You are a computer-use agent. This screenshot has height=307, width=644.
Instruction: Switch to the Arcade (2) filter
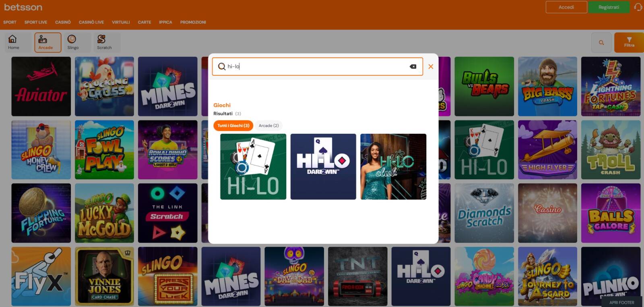tap(268, 126)
